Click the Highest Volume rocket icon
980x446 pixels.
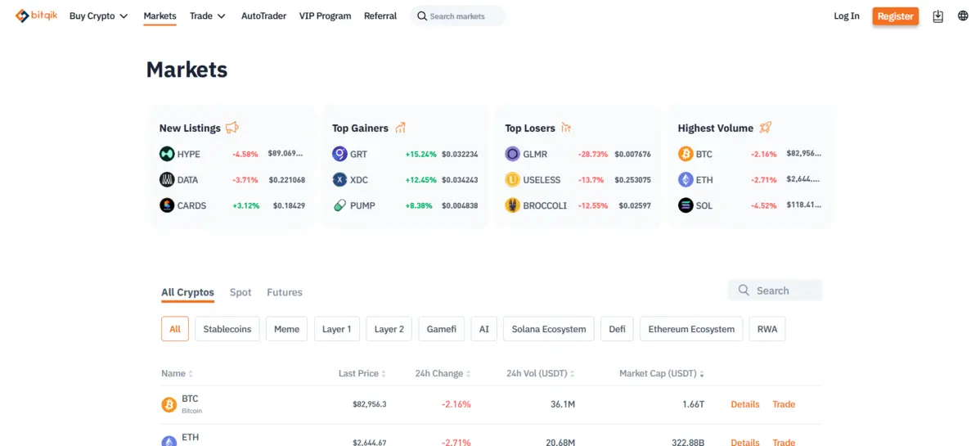765,128
